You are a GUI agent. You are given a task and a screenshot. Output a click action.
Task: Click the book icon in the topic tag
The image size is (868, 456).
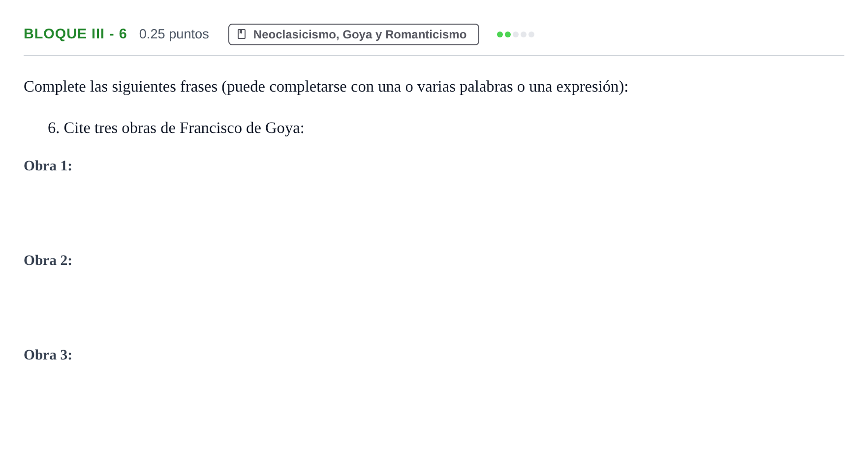coord(242,34)
